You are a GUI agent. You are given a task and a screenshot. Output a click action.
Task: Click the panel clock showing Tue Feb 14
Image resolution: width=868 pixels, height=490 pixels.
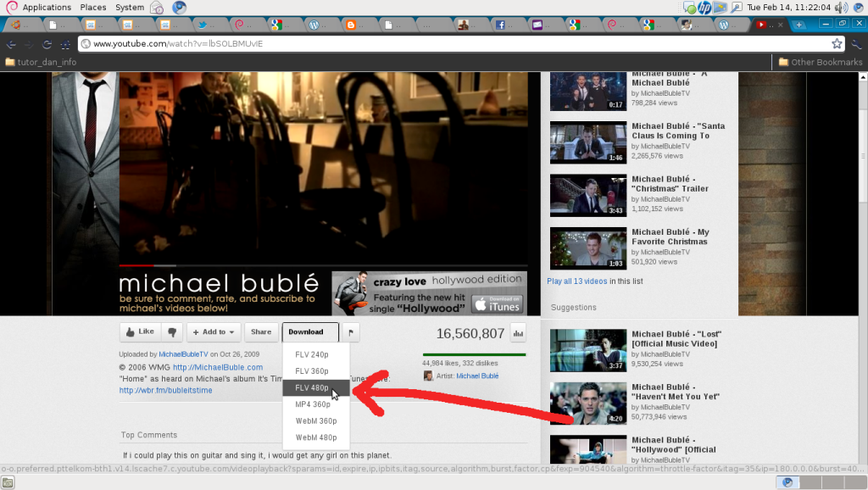[x=788, y=7]
